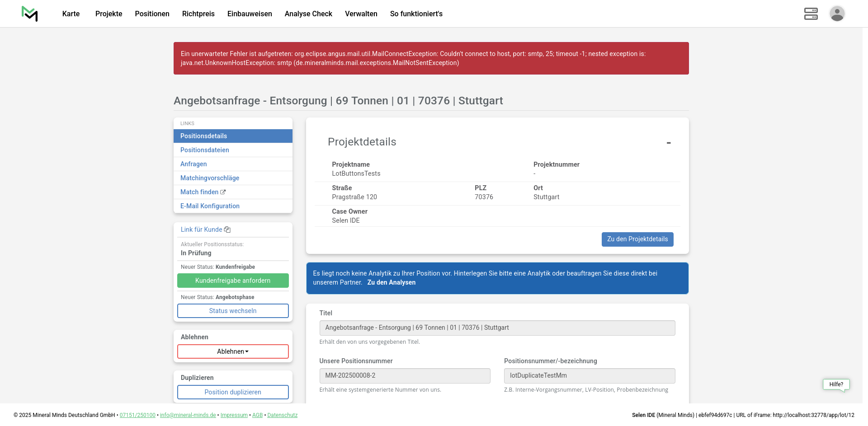
Task: Click external link icon next to Match finden
Action: coord(223,192)
